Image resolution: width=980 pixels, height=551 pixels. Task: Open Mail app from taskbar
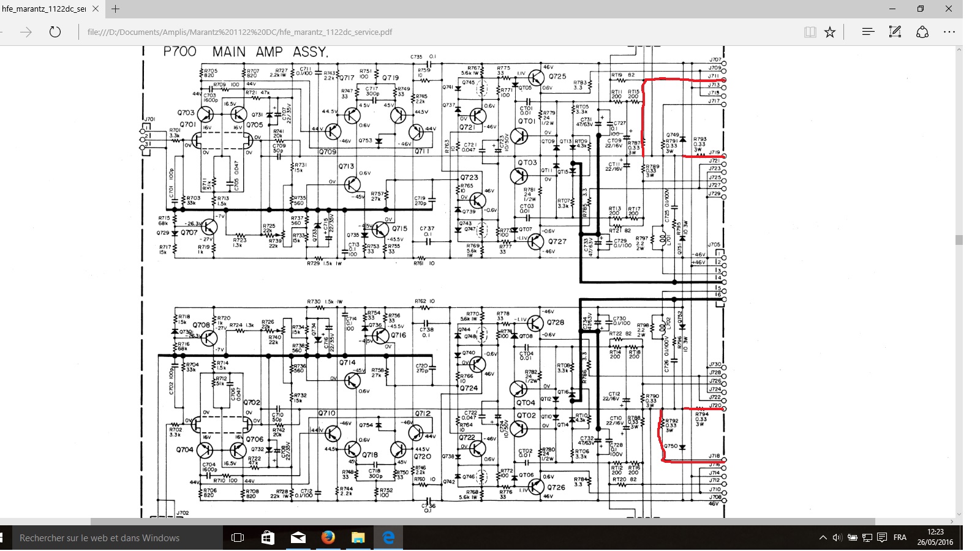[298, 538]
